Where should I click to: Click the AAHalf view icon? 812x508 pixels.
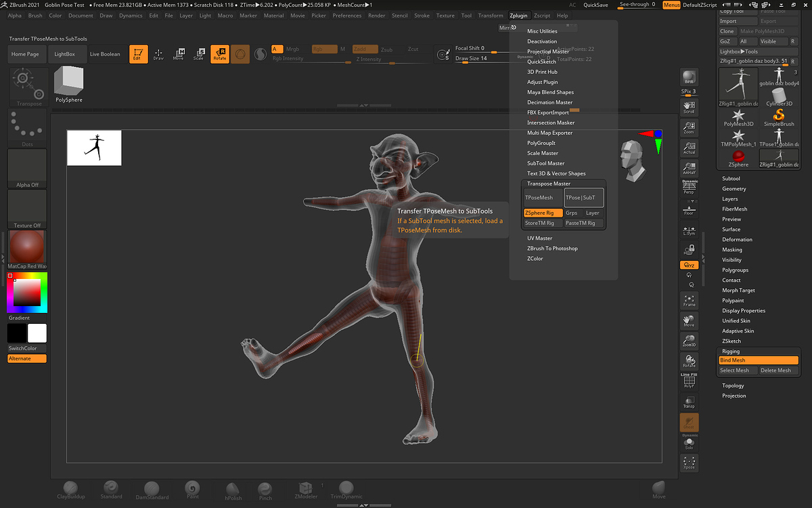tap(689, 169)
